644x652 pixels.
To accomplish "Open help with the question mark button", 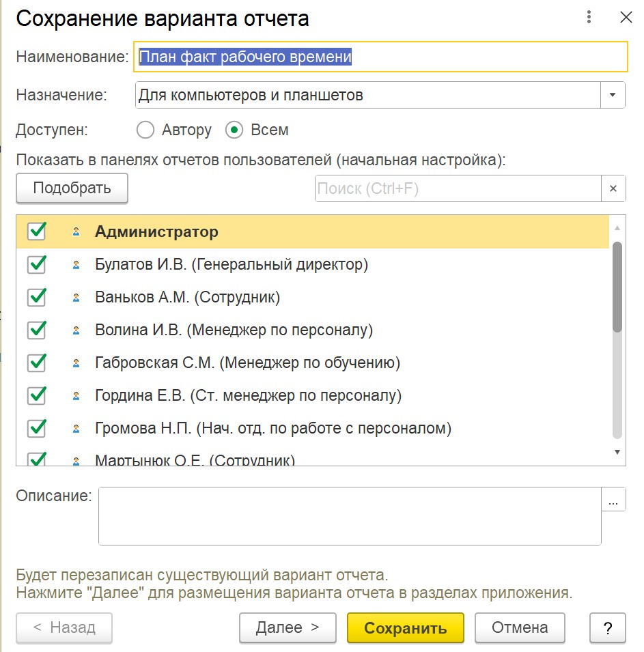I will (607, 627).
